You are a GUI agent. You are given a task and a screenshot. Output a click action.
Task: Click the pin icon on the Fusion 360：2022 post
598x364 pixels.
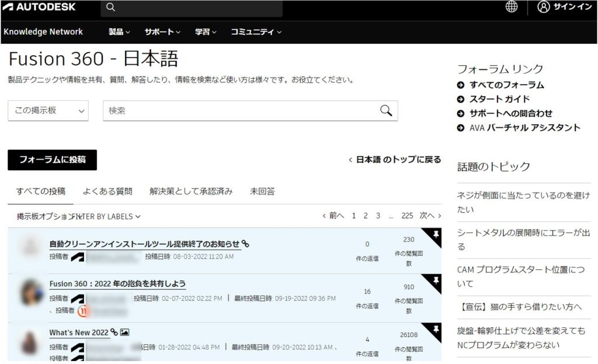pyautogui.click(x=436, y=280)
